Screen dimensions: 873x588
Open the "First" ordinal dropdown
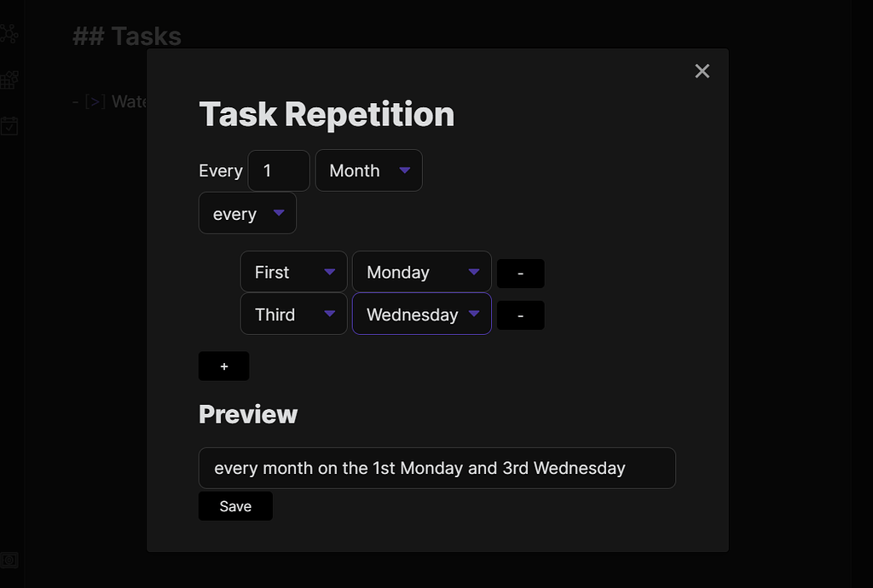point(293,271)
